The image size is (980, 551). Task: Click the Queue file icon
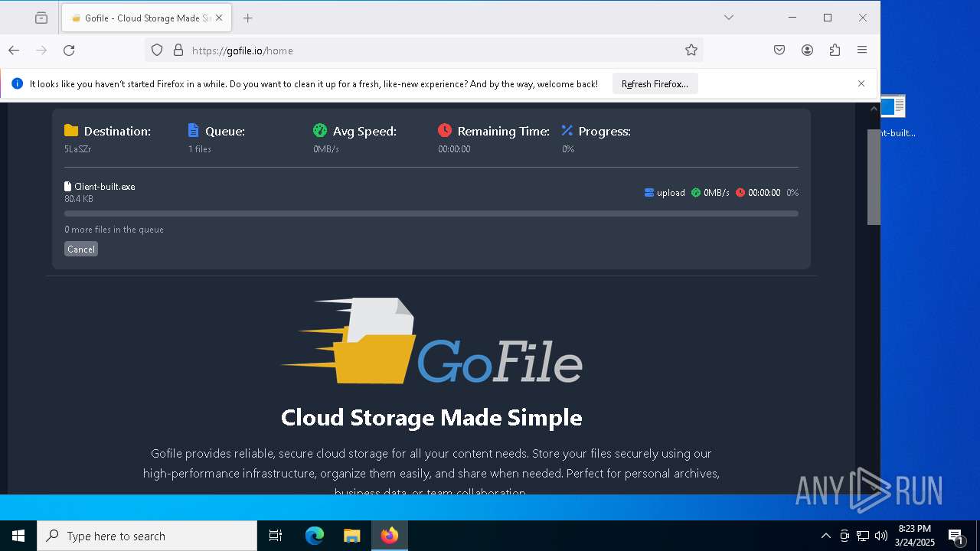click(x=194, y=131)
